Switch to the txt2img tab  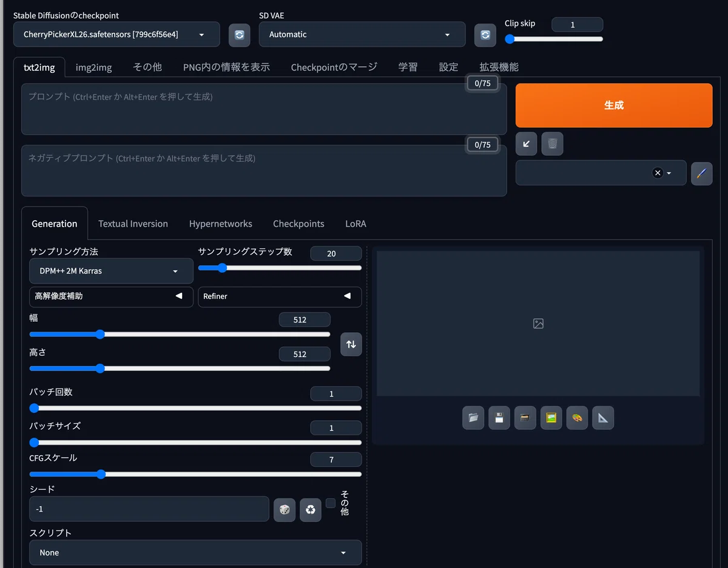[x=39, y=67]
